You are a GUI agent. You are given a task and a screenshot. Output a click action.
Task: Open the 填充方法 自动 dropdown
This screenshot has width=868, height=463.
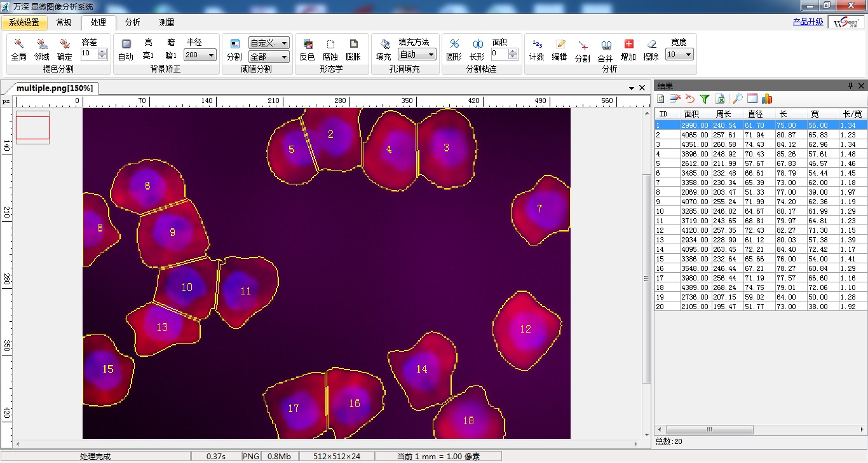tap(431, 55)
